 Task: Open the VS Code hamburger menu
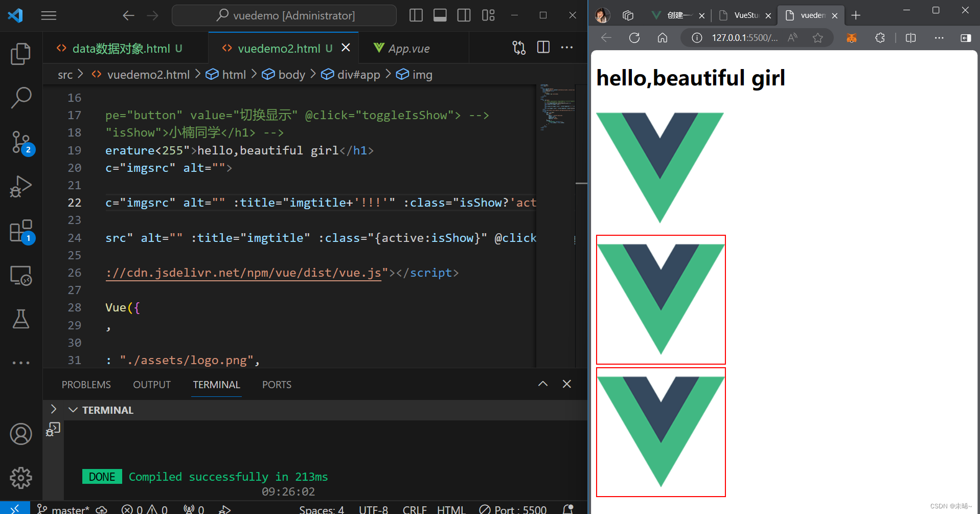(49, 15)
